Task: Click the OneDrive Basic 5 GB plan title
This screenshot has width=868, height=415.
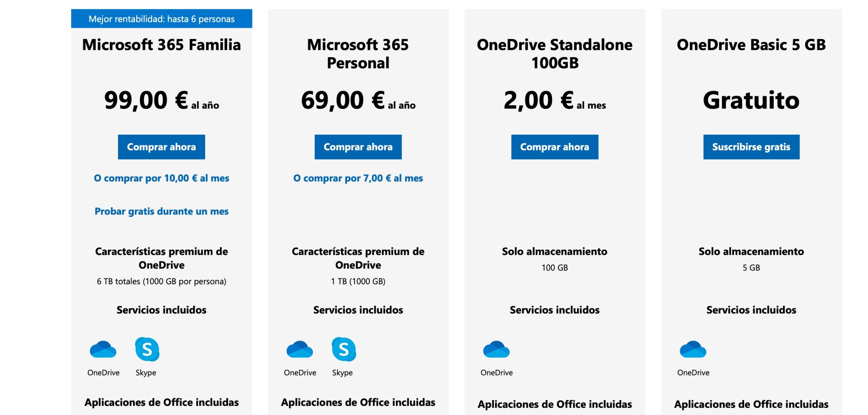Action: pos(750,44)
